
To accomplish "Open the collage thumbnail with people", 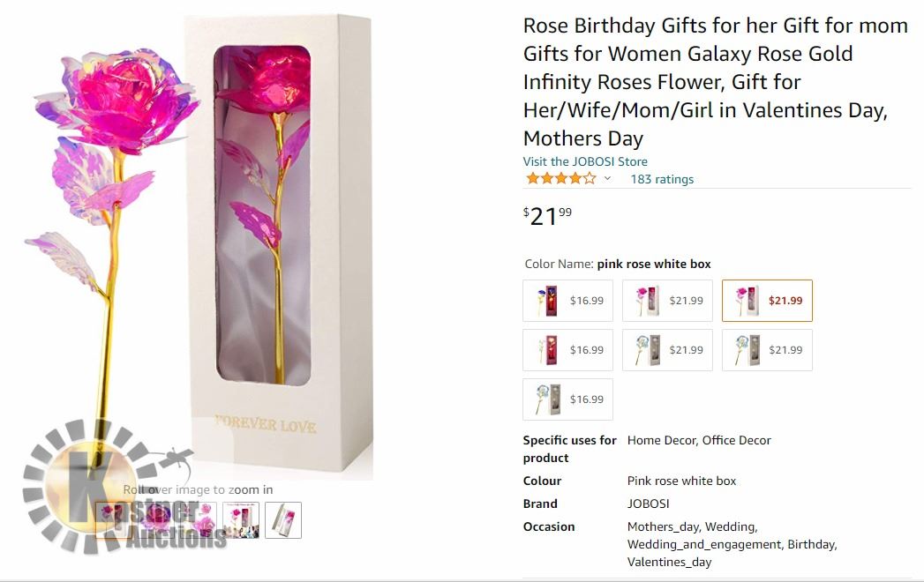I will (x=241, y=519).
